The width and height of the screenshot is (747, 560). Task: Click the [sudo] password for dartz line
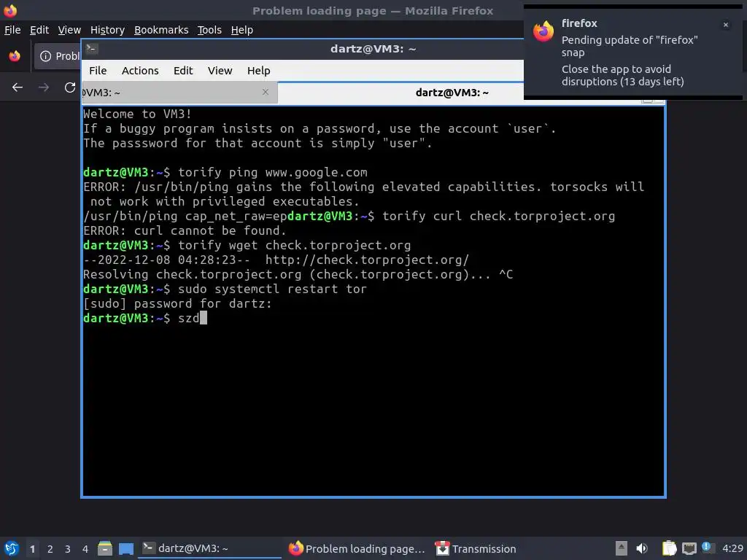click(177, 303)
